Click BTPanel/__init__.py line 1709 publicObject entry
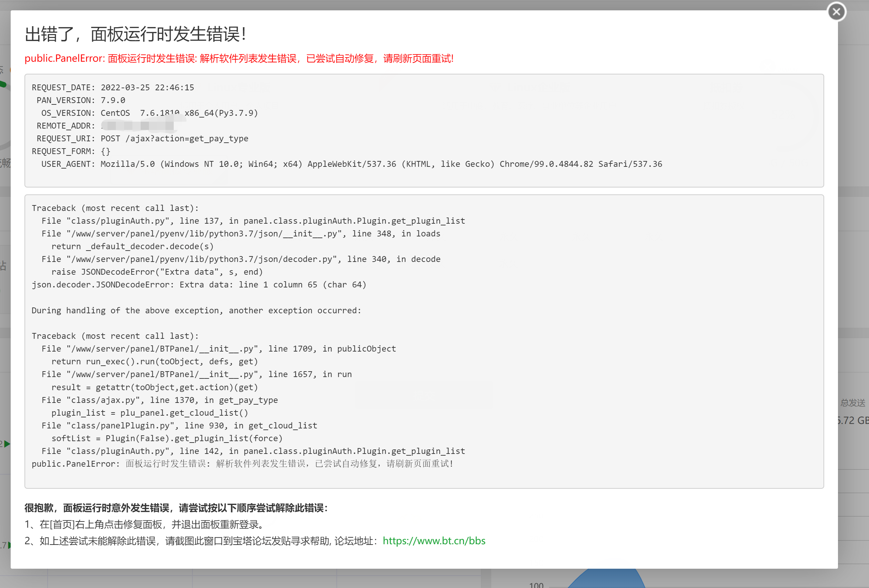Screen dimensions: 869x588 coord(219,348)
